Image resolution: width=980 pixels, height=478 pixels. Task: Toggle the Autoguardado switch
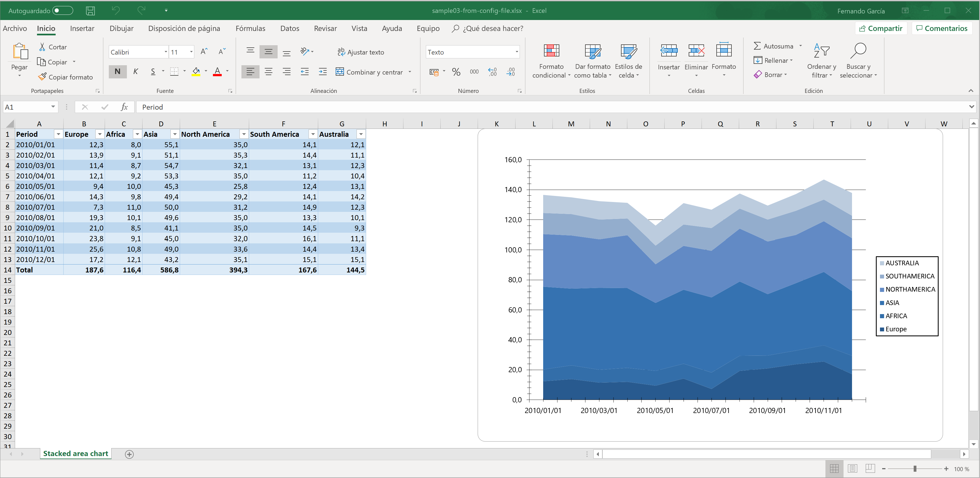click(62, 11)
